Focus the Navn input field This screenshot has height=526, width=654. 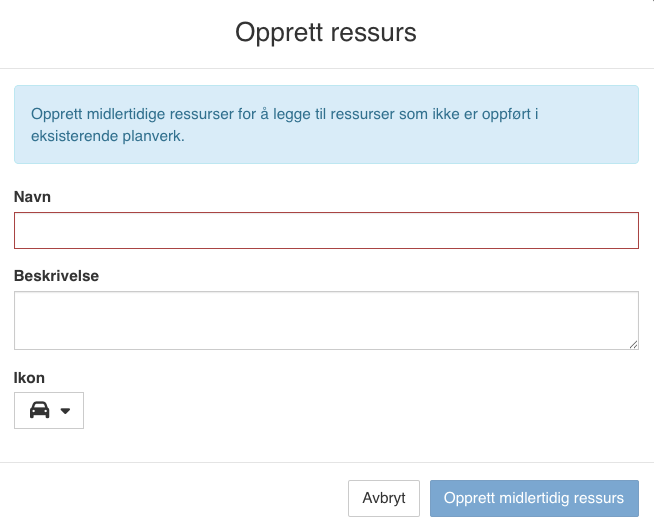click(x=326, y=230)
